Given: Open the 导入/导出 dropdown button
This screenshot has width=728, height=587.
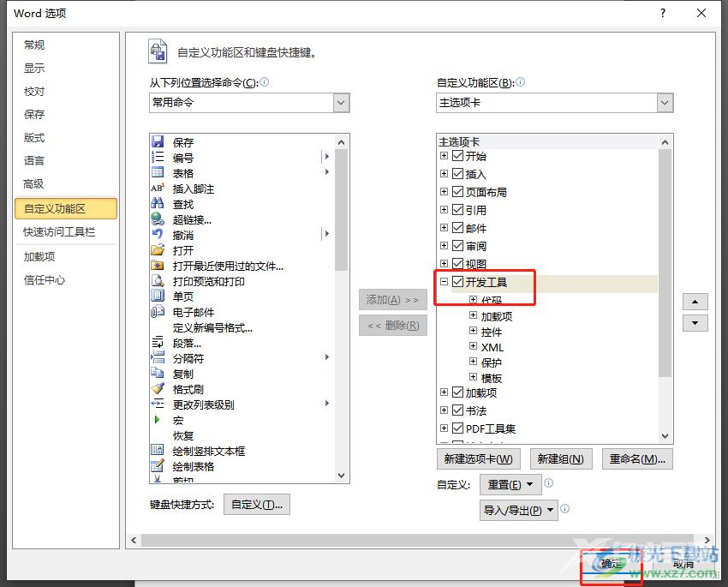Looking at the screenshot, I should coord(519,511).
